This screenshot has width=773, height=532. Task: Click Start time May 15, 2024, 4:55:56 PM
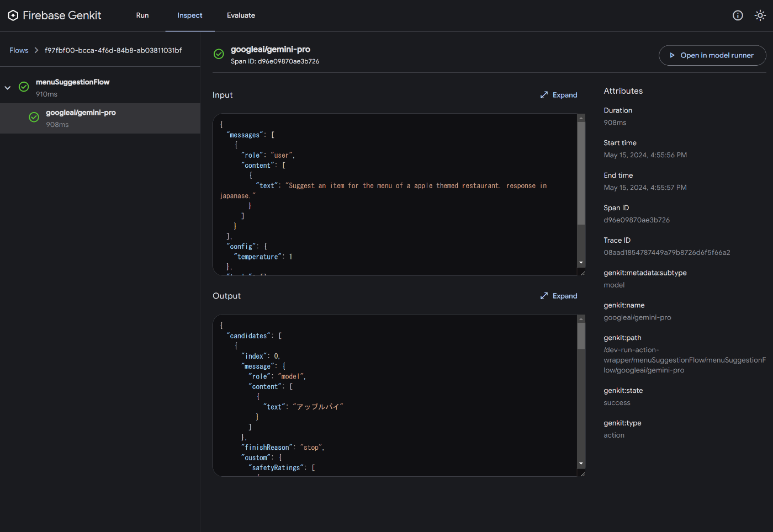(x=645, y=155)
